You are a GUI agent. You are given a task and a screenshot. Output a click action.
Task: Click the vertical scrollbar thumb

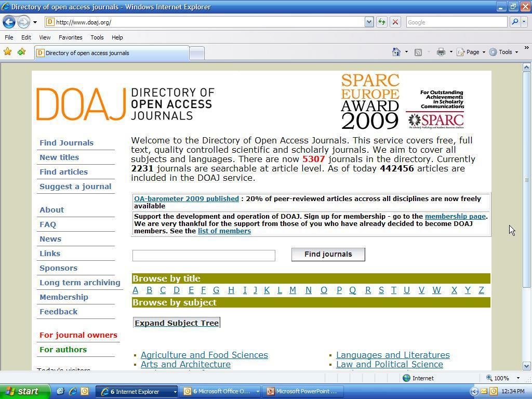click(x=527, y=180)
